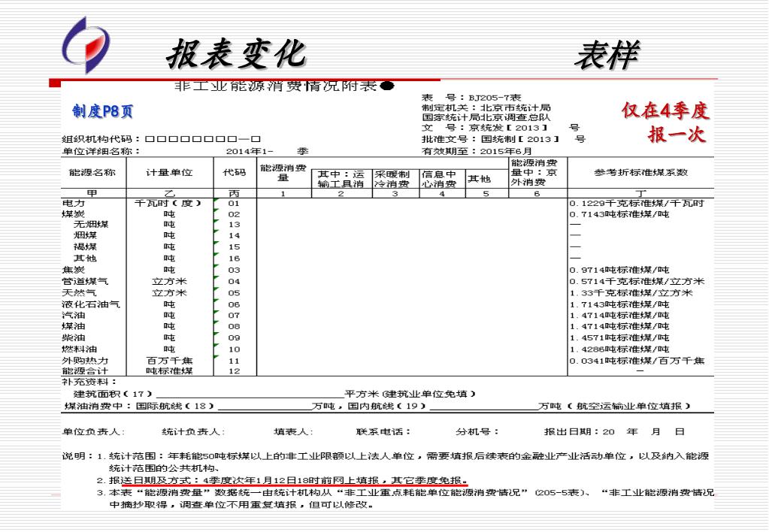Select the 无烟煤 sub-row
Viewport: 769px width, 532px height.
91,225
